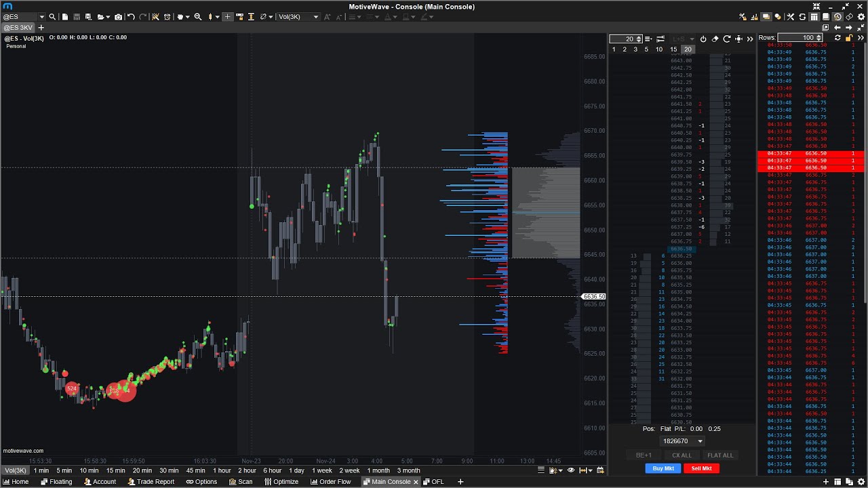The image size is (868, 488).
Task: Click the CX ALL button
Action: [x=682, y=455]
